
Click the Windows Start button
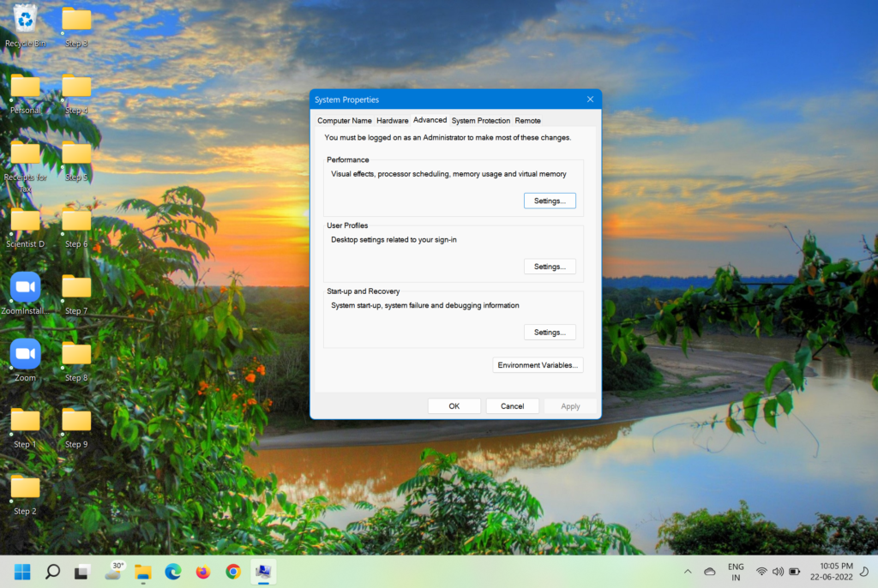(22, 572)
